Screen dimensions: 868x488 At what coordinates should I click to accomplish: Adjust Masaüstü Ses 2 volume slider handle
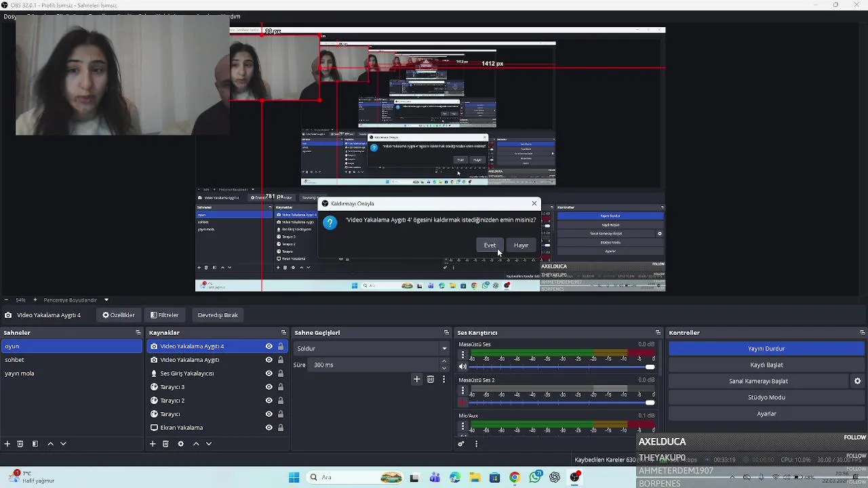pos(650,403)
